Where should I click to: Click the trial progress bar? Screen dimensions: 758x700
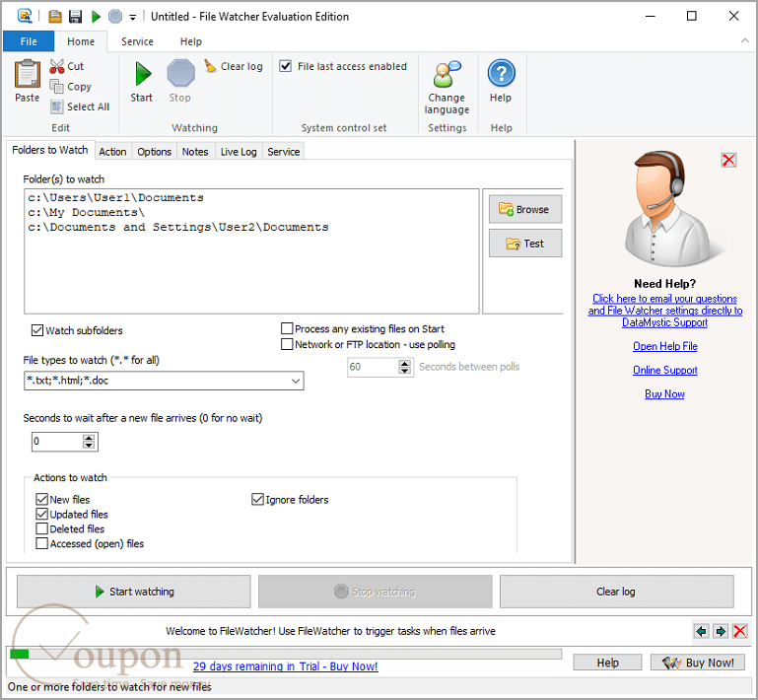pos(285,654)
